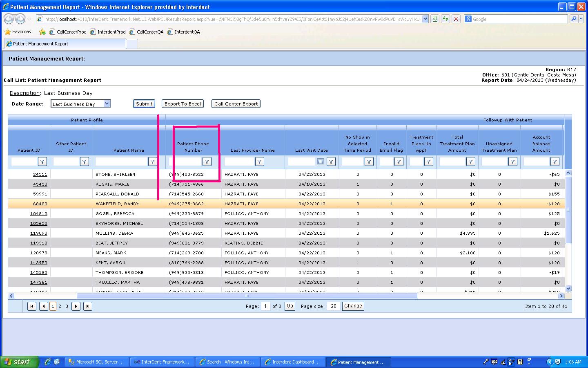Click the Page size input field
This screenshot has height=368, width=588.
pos(333,306)
